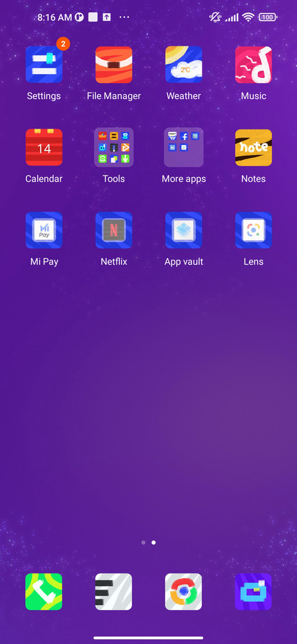Launch the Music app
Viewport: 297px width, 644px height.
click(x=253, y=64)
